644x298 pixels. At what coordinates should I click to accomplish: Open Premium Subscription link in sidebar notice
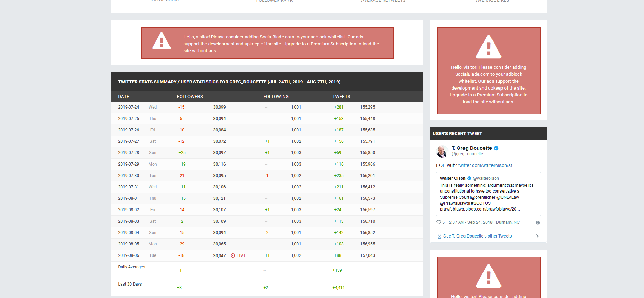(x=499, y=95)
